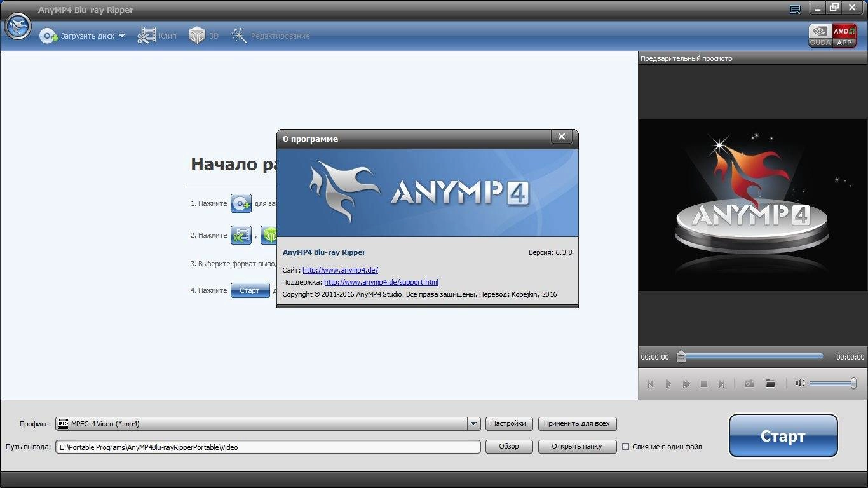868x488 pixels.
Task: Open the Клип clip tool
Action: tap(157, 36)
